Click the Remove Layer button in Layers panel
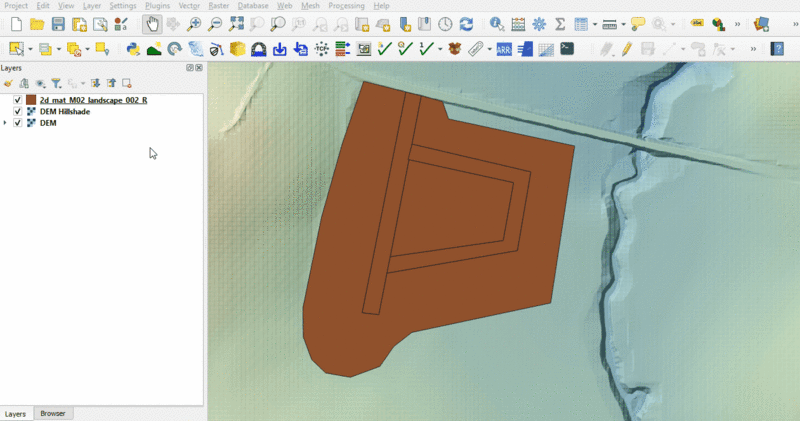Image resolution: width=800 pixels, height=421 pixels. pyautogui.click(x=127, y=84)
